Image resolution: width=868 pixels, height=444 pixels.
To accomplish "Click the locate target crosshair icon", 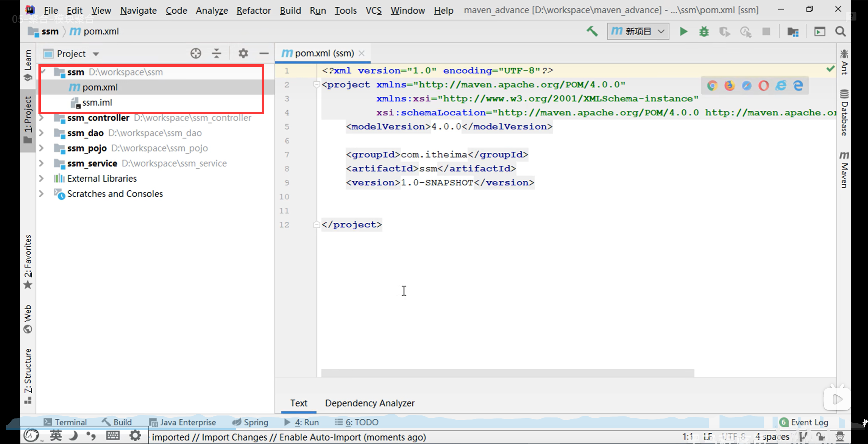I will (196, 53).
